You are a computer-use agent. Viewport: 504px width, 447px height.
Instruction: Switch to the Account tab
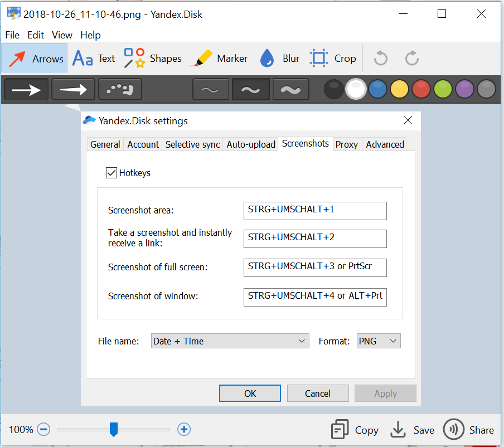tap(143, 144)
